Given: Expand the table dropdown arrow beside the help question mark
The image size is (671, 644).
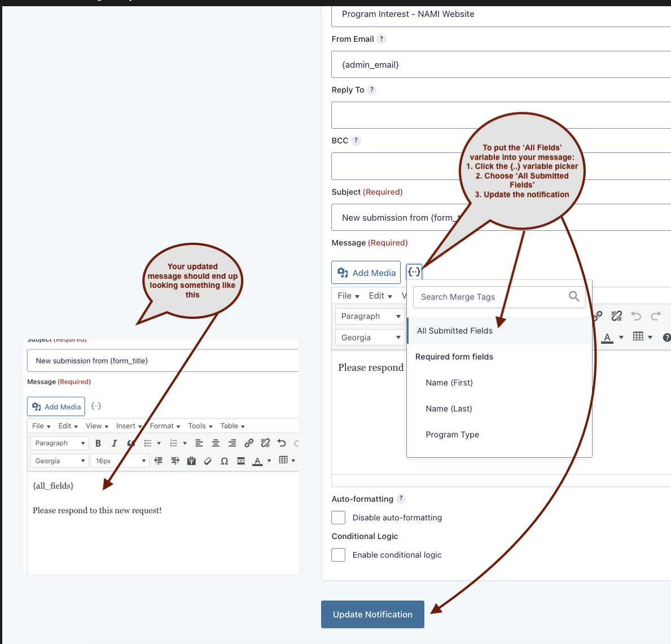Looking at the screenshot, I should click(650, 337).
